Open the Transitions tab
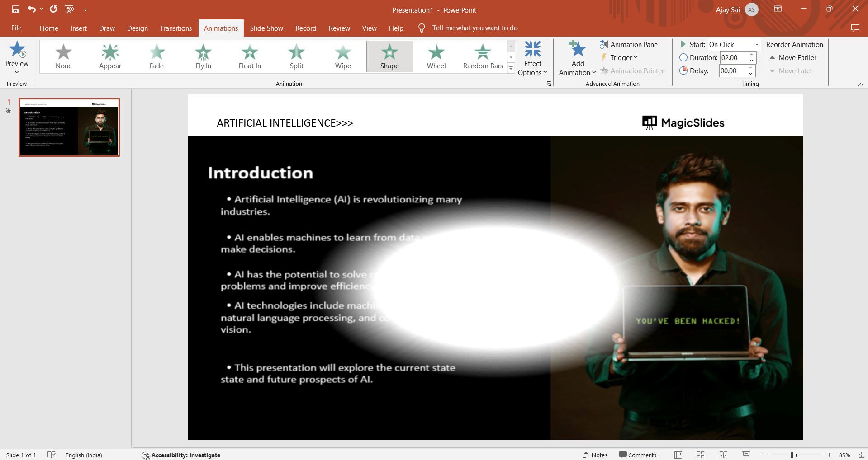868x460 pixels. [x=175, y=28]
